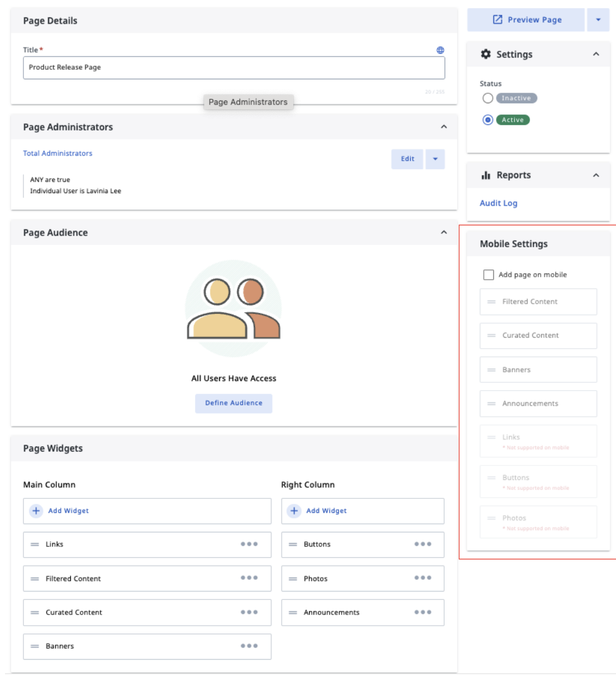
Task: Open the options menu for the Announcements widget
Action: 422,612
